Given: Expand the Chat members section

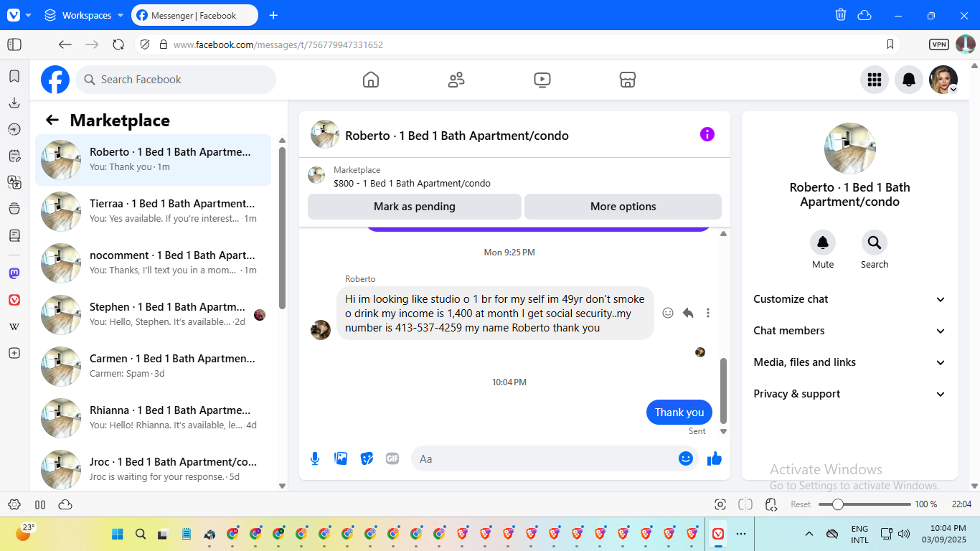Looking at the screenshot, I should pyautogui.click(x=849, y=331).
